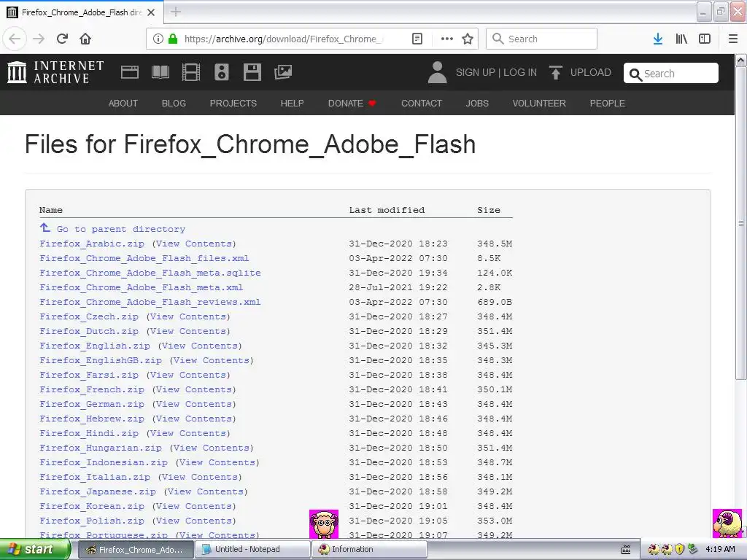Select the Firefox_Chrome_Adobe_Flash browser tab
This screenshot has height=560, width=747.
pyautogui.click(x=82, y=12)
